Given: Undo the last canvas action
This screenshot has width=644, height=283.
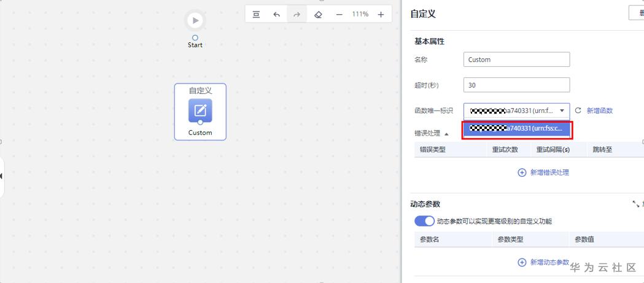Looking at the screenshot, I should pos(277,14).
